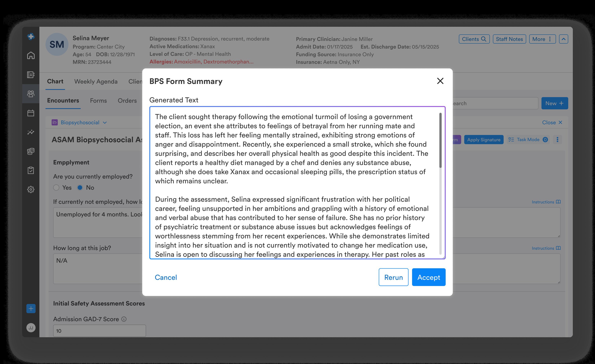Switch to the Weekly Agenda tab
The width and height of the screenshot is (595, 364).
pyautogui.click(x=96, y=81)
